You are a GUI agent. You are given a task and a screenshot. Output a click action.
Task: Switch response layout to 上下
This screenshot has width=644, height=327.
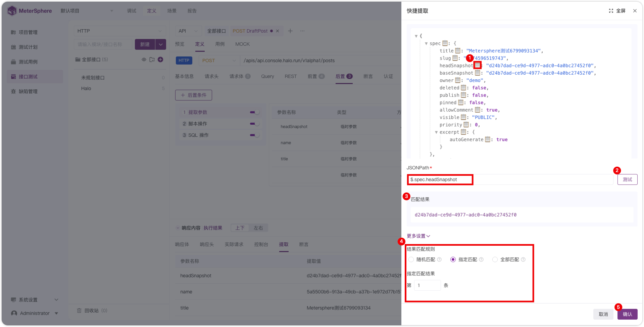240,228
